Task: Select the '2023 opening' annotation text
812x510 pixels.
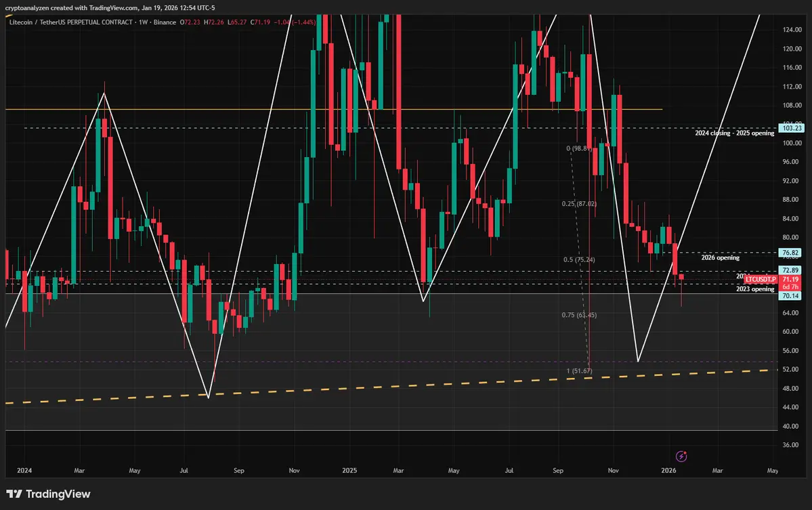Action: coord(755,289)
